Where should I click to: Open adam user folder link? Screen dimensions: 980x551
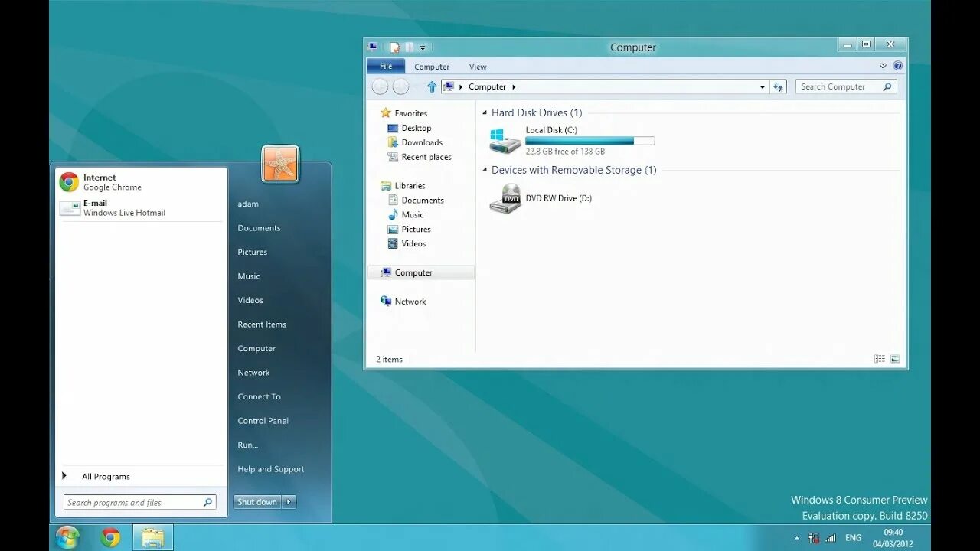[248, 204]
